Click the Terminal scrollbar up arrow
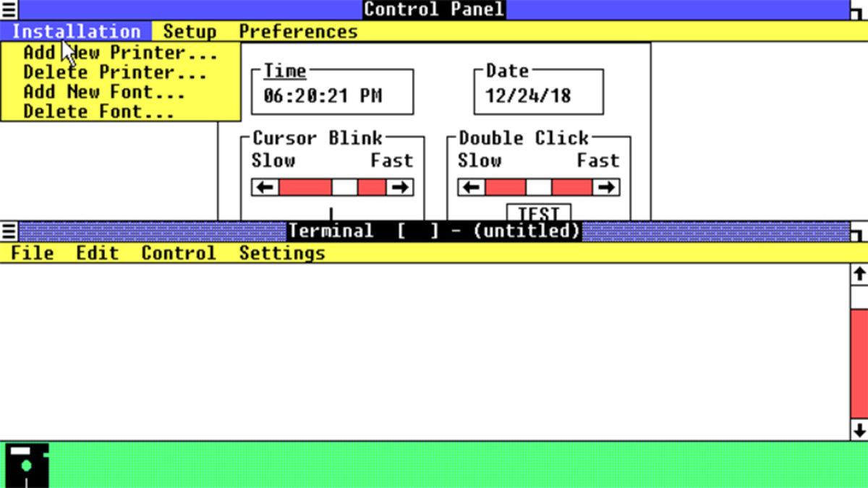Screen dimensions: 868x488 pos(859,275)
